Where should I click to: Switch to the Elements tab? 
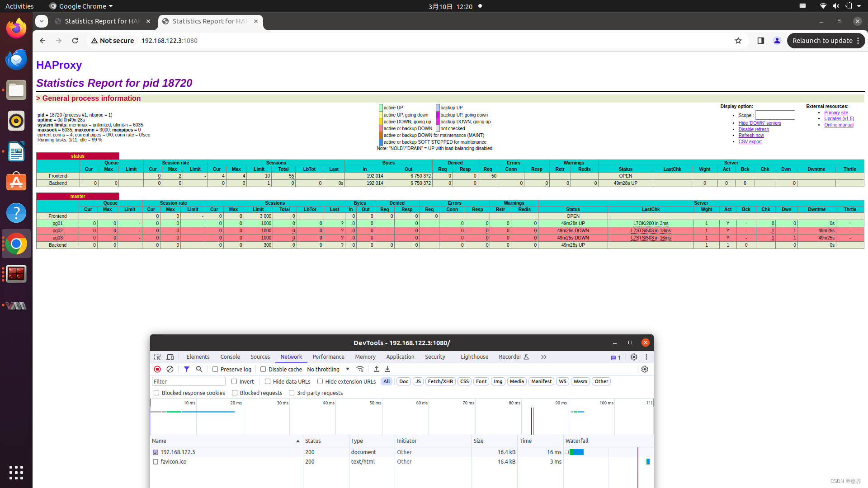tap(198, 357)
